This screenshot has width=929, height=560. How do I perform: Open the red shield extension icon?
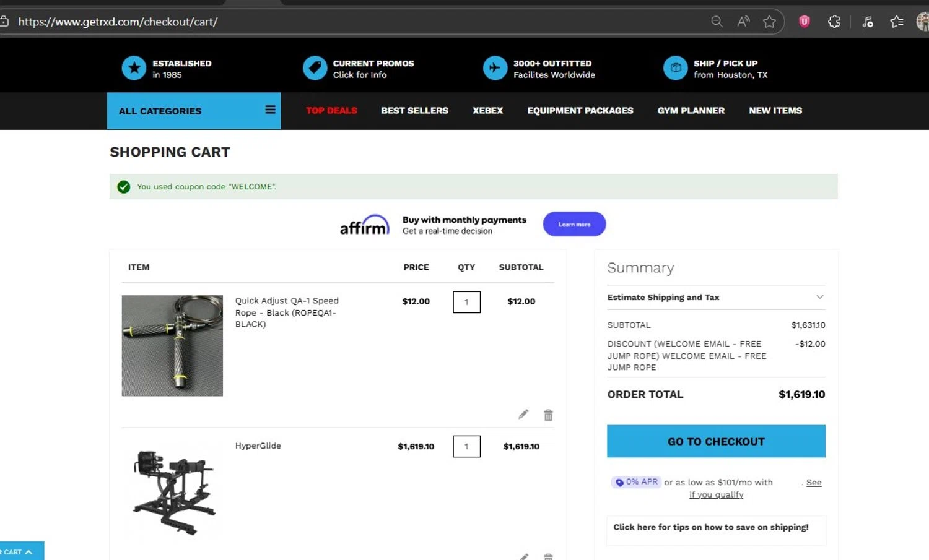805,22
